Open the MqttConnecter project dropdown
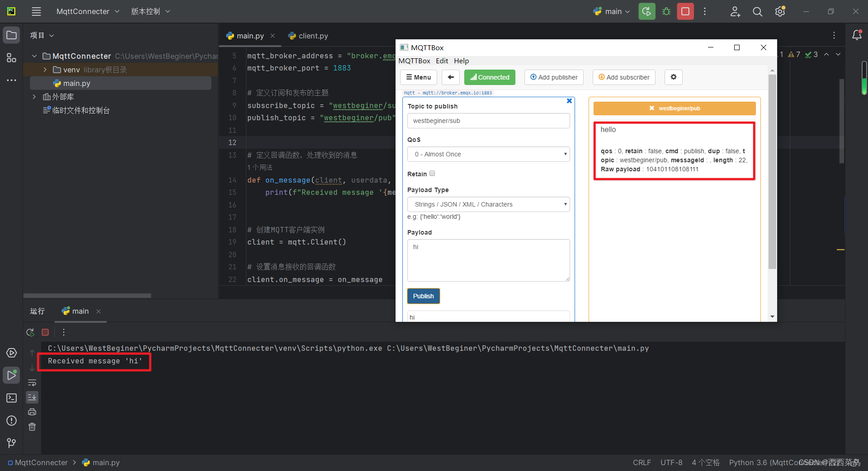This screenshot has height=471, width=868. pyautogui.click(x=88, y=11)
